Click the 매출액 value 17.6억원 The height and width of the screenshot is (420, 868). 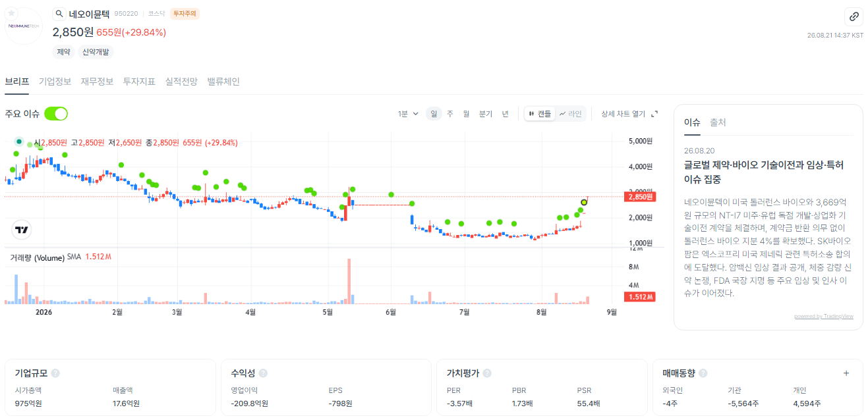(x=126, y=403)
